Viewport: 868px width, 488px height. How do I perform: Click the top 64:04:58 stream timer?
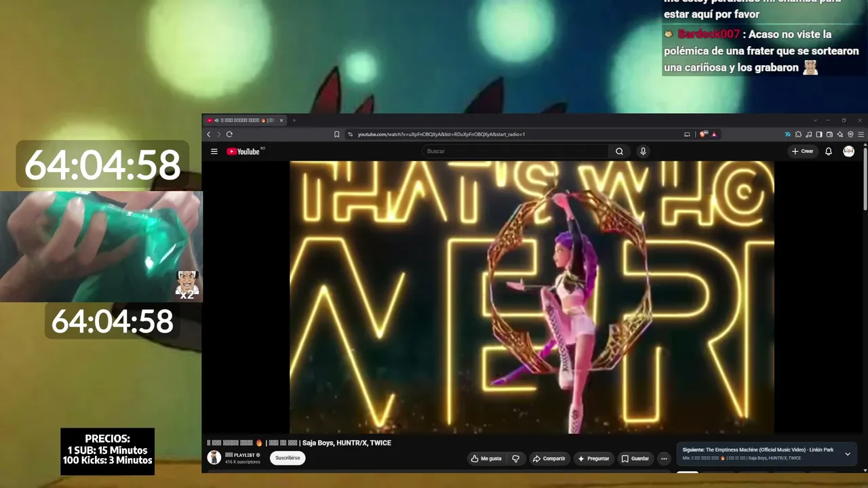[x=102, y=165]
